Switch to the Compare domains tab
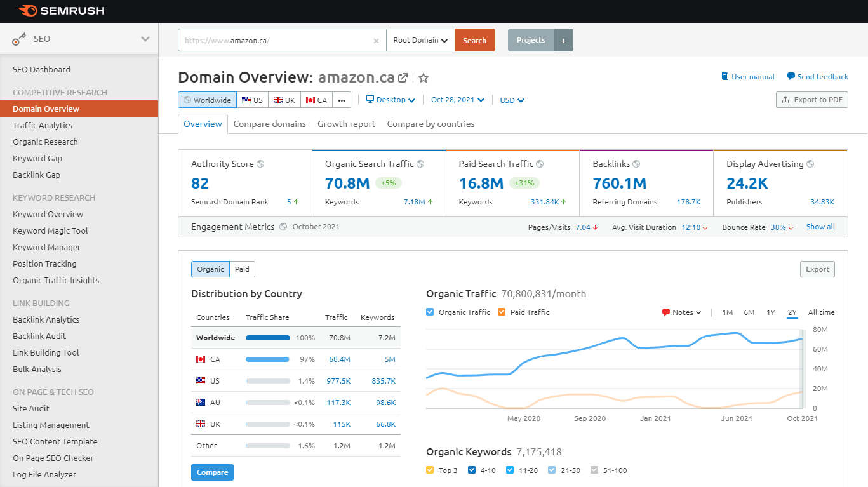The image size is (868, 487). (x=269, y=124)
